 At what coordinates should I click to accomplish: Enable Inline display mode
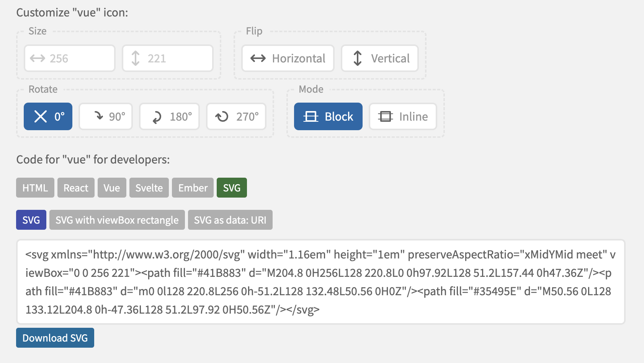(x=403, y=116)
